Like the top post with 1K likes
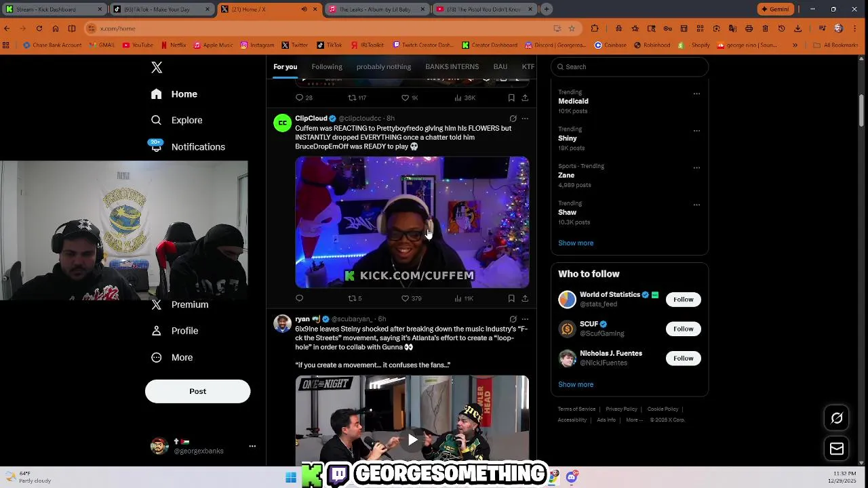This screenshot has height=488, width=868. (x=410, y=98)
